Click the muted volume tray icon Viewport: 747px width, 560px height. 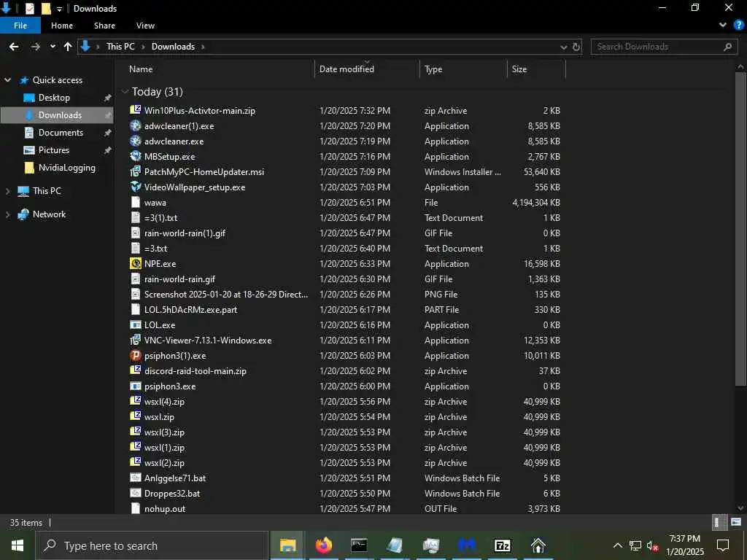coord(652,545)
